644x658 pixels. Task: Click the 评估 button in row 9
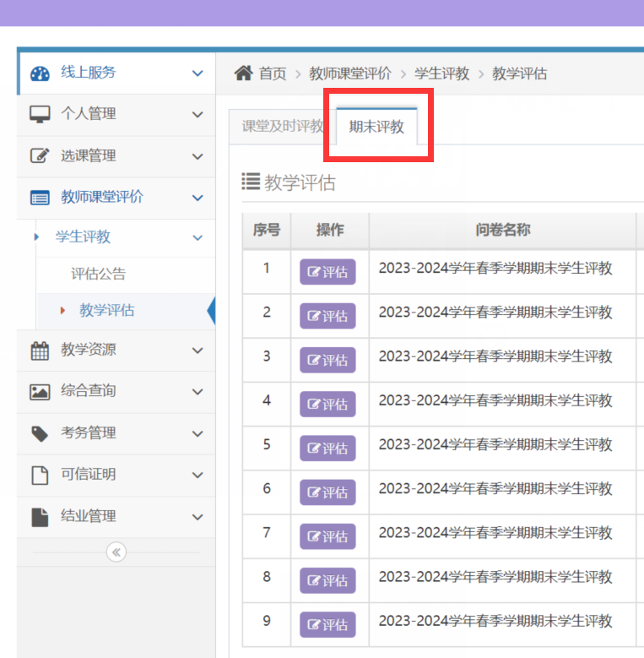click(327, 625)
